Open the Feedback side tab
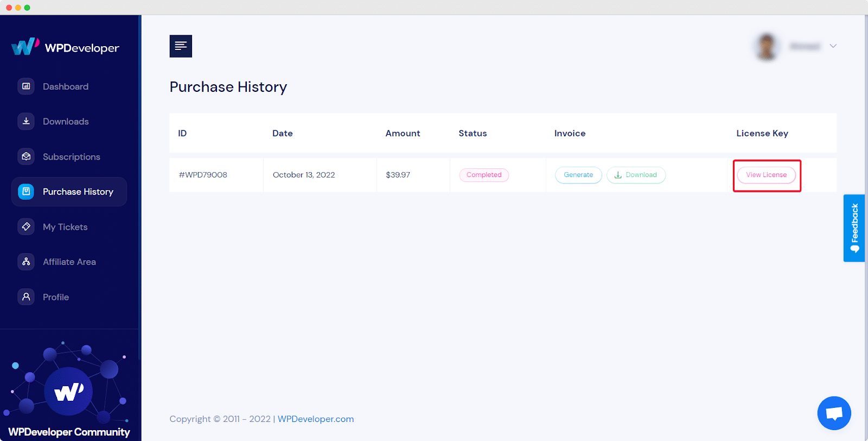This screenshot has width=868, height=441. click(x=854, y=228)
